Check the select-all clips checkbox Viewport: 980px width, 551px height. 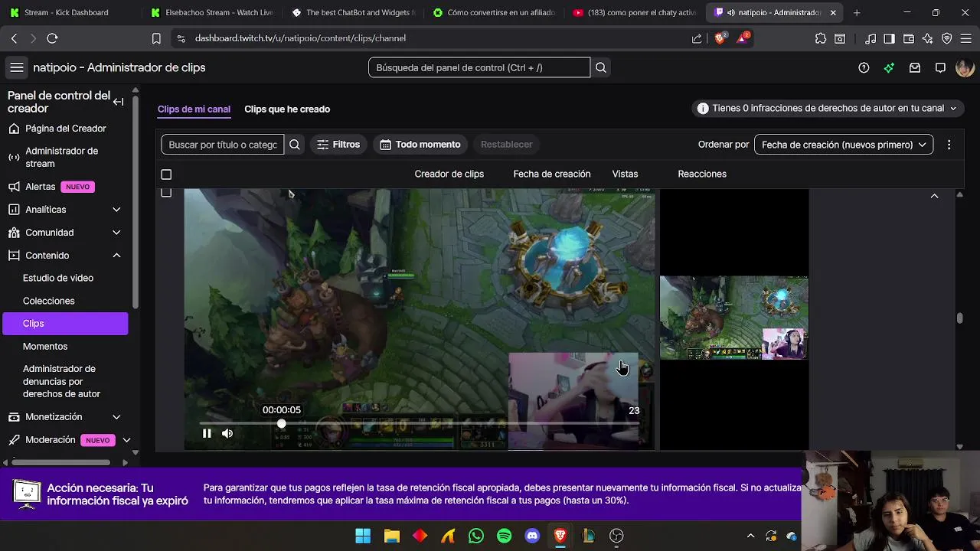tap(166, 174)
